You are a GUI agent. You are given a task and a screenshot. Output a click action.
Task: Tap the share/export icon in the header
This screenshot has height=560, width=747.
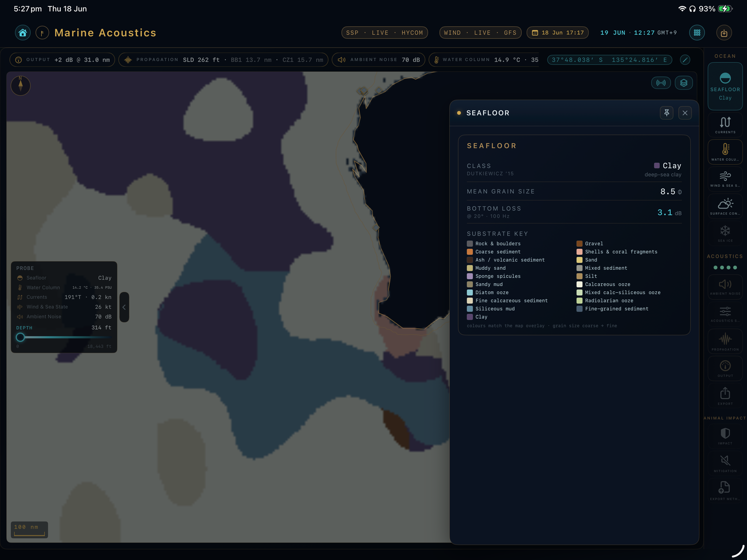click(724, 33)
